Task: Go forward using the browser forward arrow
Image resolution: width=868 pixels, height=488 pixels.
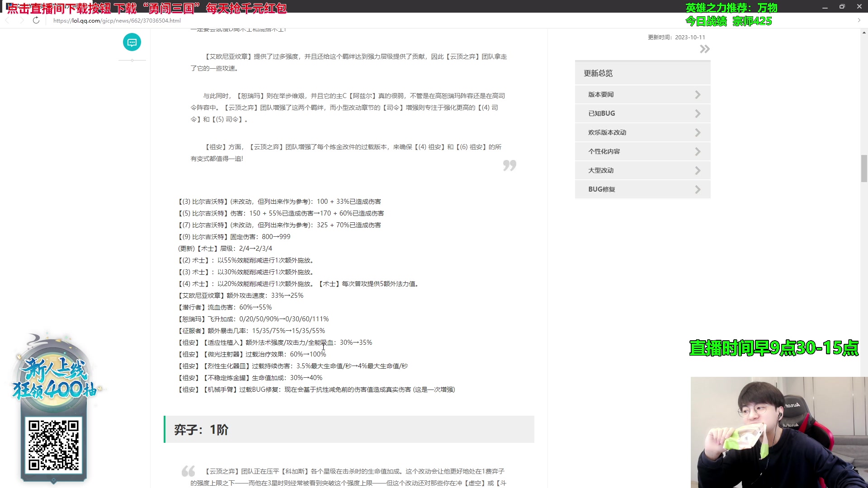Action: (21, 20)
